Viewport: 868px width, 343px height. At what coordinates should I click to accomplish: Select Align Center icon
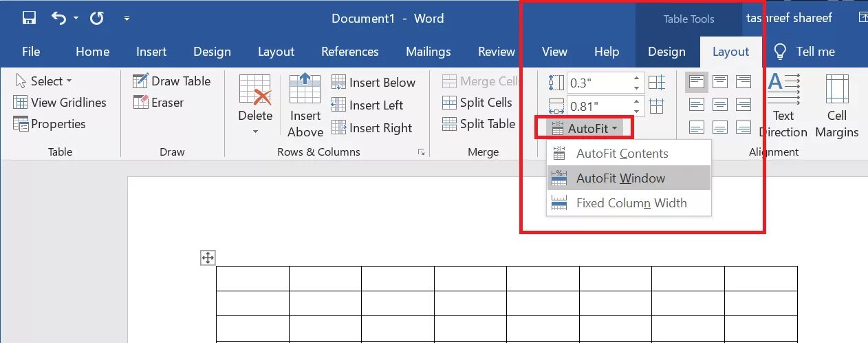720,105
